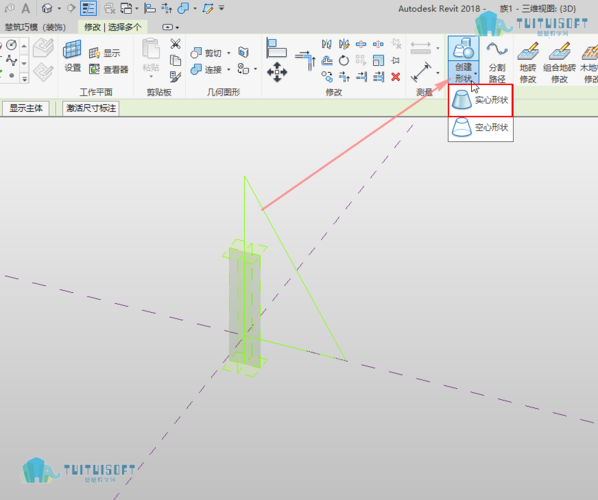The height and width of the screenshot is (500, 598).
Task: Open the 查看器 work plane viewer
Action: pos(109,69)
